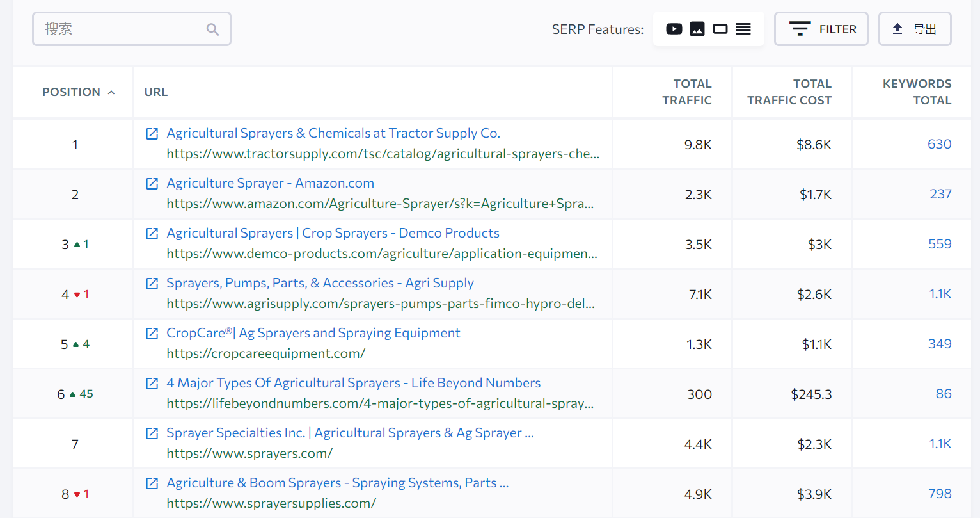The width and height of the screenshot is (980, 518).
Task: Open the FILTER button
Action: tap(821, 29)
